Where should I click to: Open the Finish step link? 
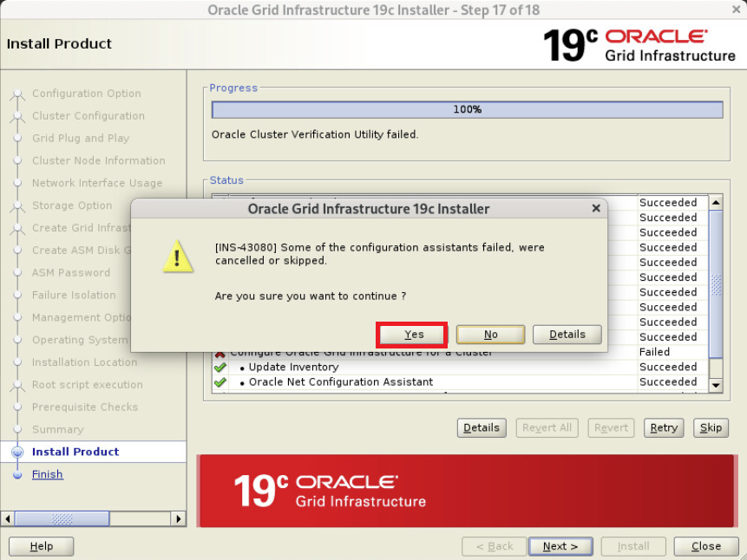[47, 474]
